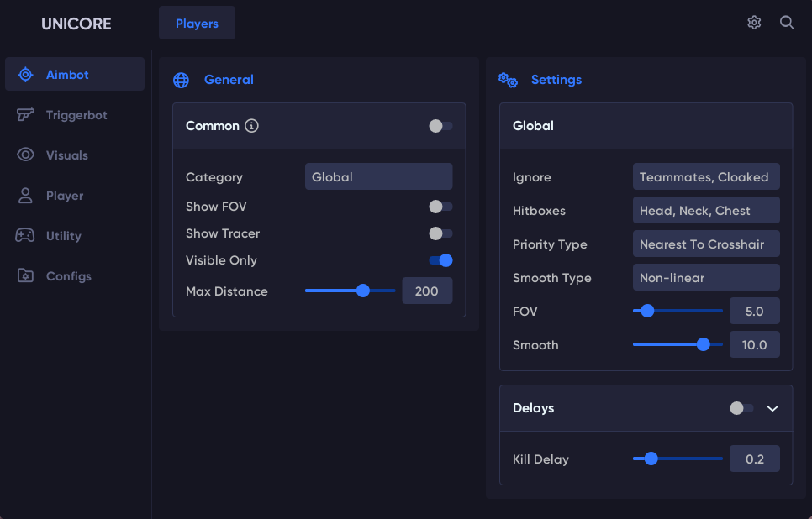This screenshot has width=812, height=519.
Task: Switch to the Players tab
Action: (x=197, y=24)
